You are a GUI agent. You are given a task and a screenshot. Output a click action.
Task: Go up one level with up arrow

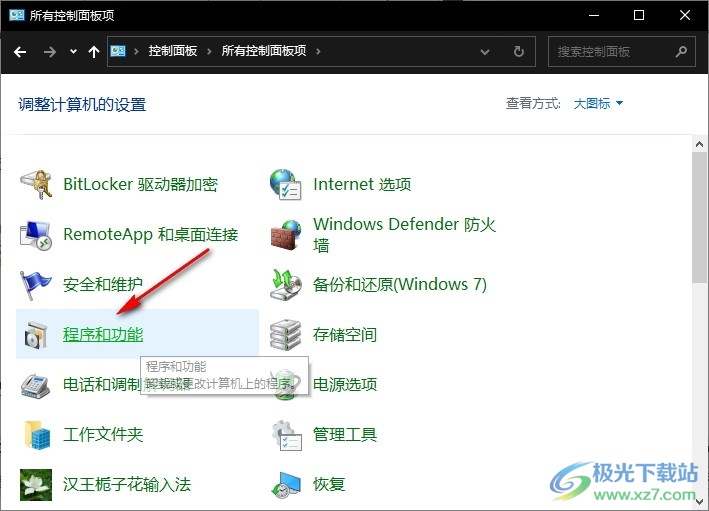click(94, 52)
